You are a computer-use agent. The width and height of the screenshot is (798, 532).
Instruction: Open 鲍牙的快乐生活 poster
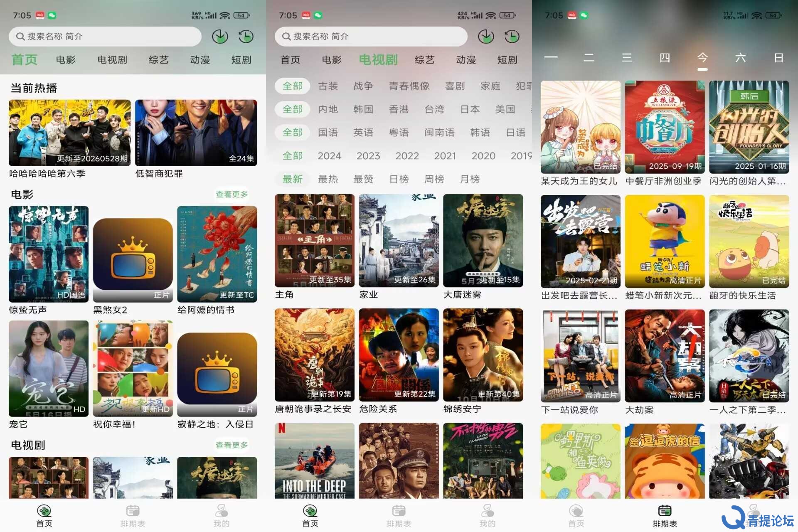tap(749, 241)
